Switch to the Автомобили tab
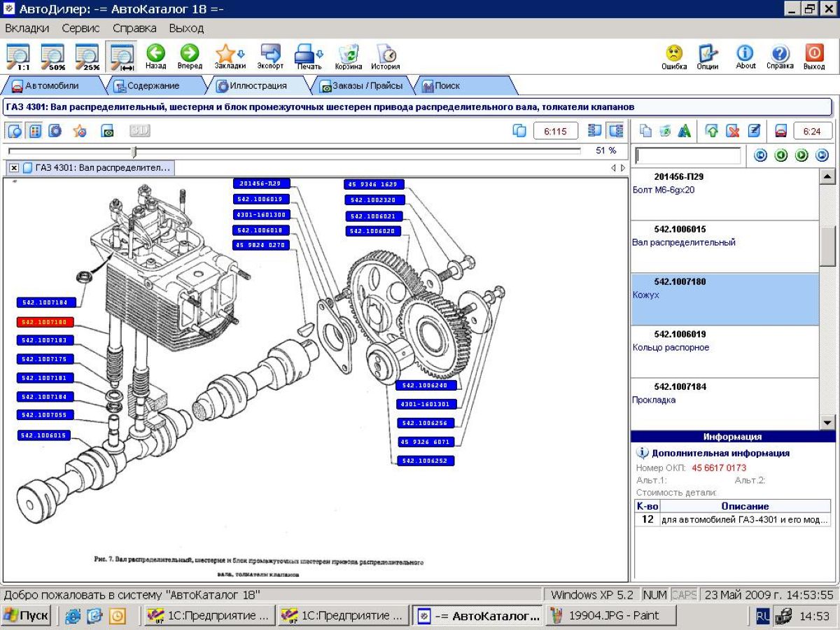840x630 pixels. pos(52,86)
